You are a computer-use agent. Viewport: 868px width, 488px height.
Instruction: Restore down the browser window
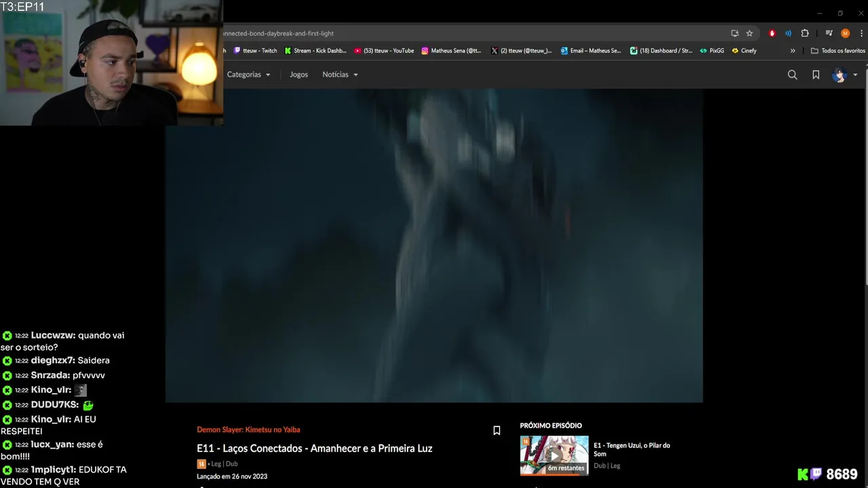tap(840, 13)
